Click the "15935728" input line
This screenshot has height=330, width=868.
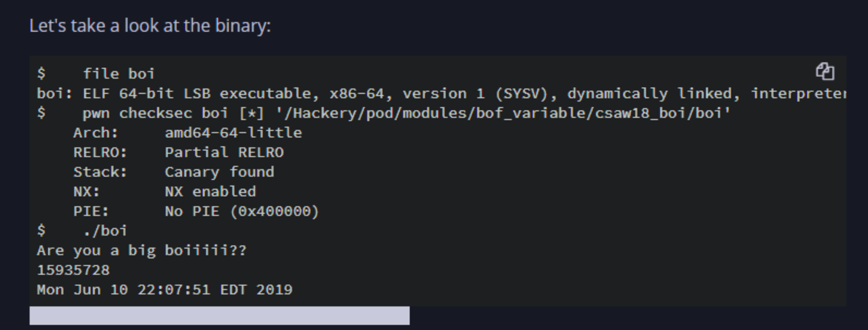[73, 270]
